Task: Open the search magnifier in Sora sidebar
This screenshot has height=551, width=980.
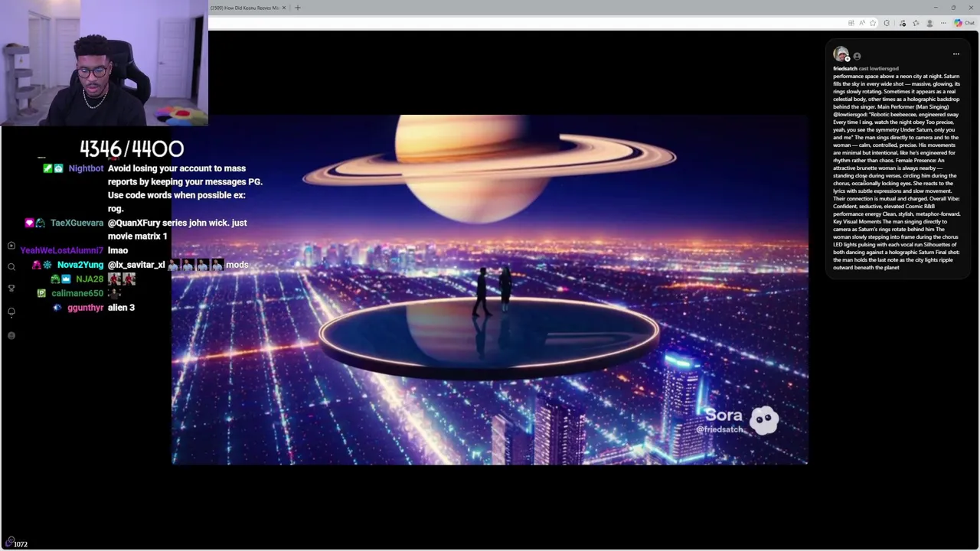Action: [11, 267]
